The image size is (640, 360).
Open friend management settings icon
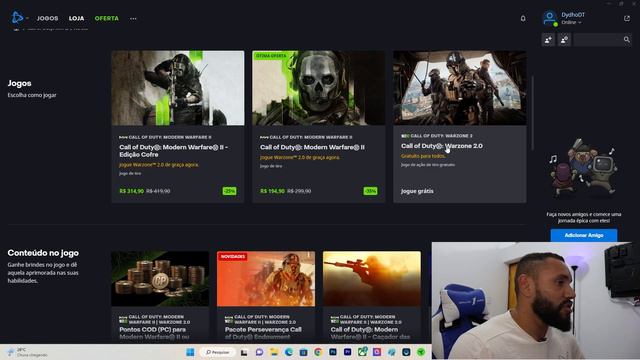coord(564,40)
